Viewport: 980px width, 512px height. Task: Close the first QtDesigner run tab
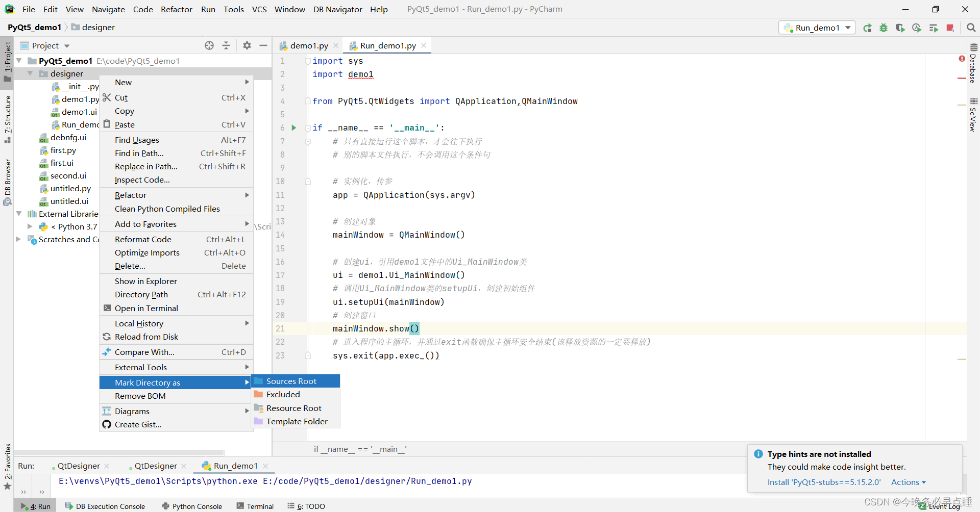click(107, 466)
